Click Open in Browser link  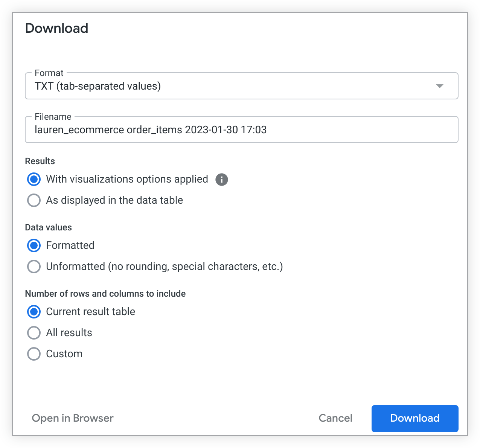tap(73, 418)
